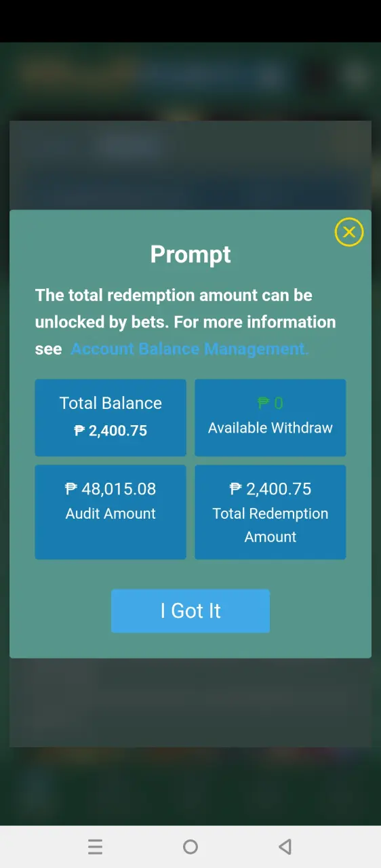Select the Available Withdraw card

(x=270, y=417)
